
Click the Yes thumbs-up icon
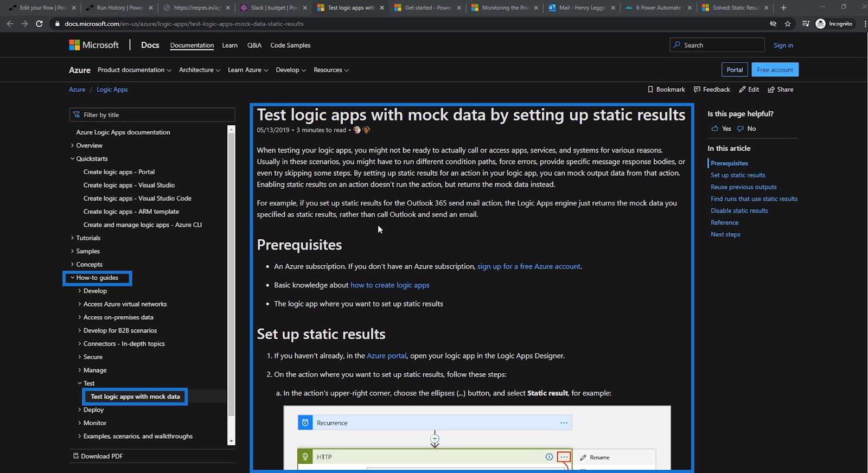(x=714, y=129)
